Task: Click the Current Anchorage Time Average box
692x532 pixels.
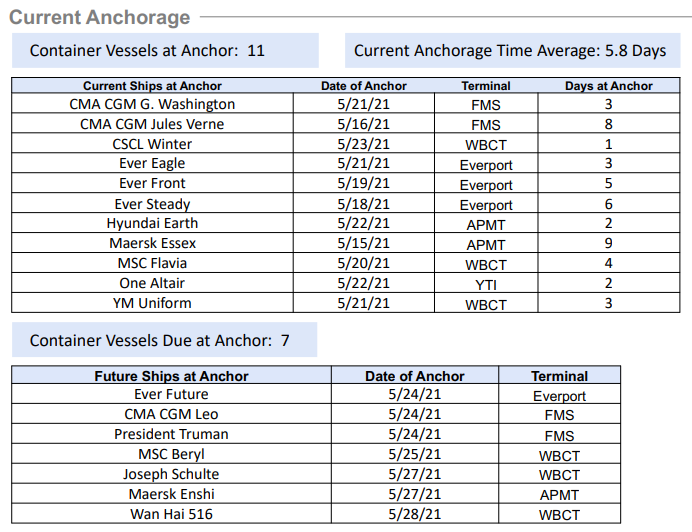Action: coord(509,50)
